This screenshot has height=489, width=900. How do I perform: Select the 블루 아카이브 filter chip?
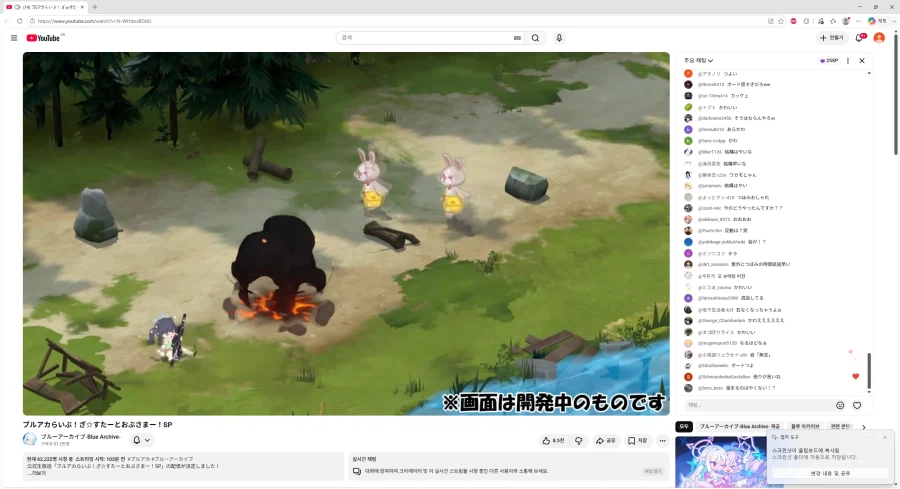coord(805,426)
